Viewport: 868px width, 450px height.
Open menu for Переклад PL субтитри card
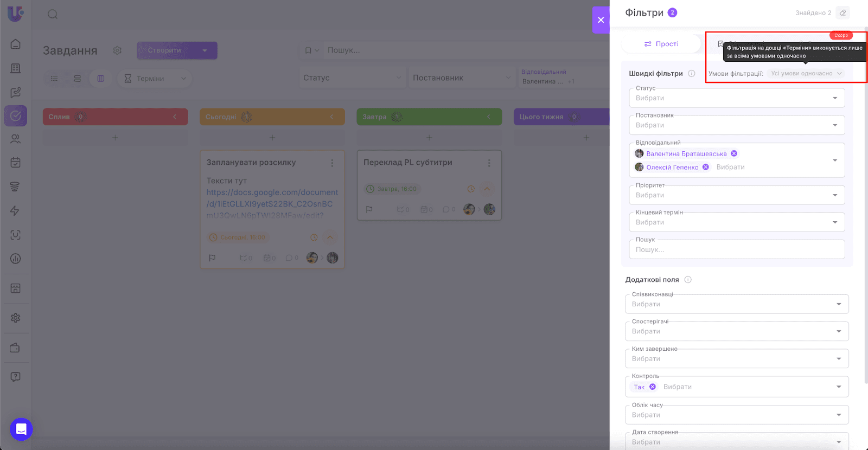coord(489,163)
